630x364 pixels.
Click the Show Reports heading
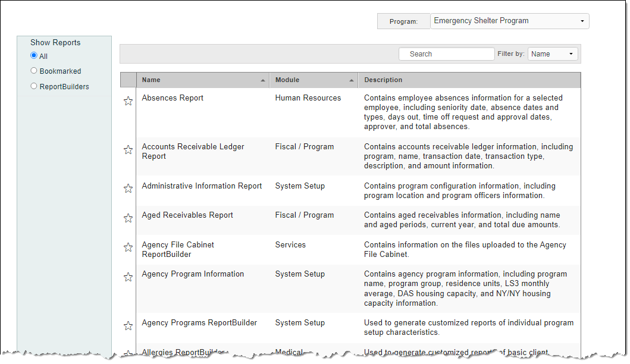(55, 43)
